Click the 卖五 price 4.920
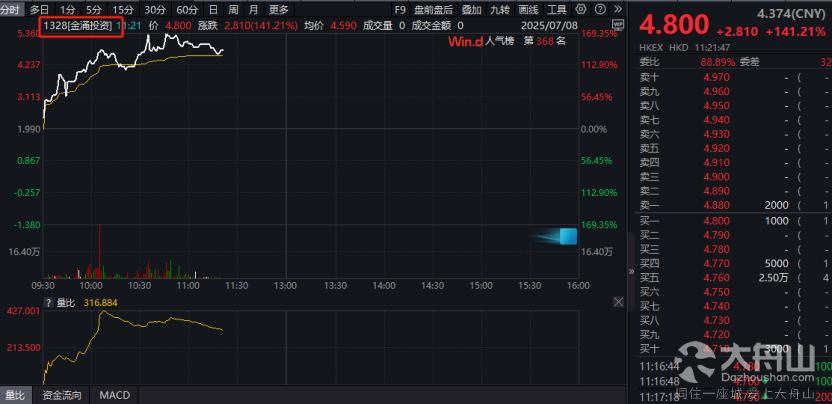Image resolution: width=832 pixels, height=404 pixels. point(716,148)
